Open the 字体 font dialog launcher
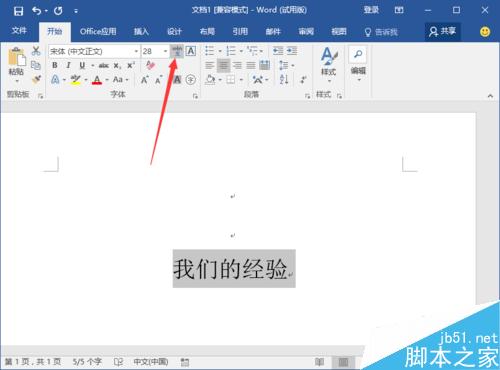500x370 pixels. point(195,96)
